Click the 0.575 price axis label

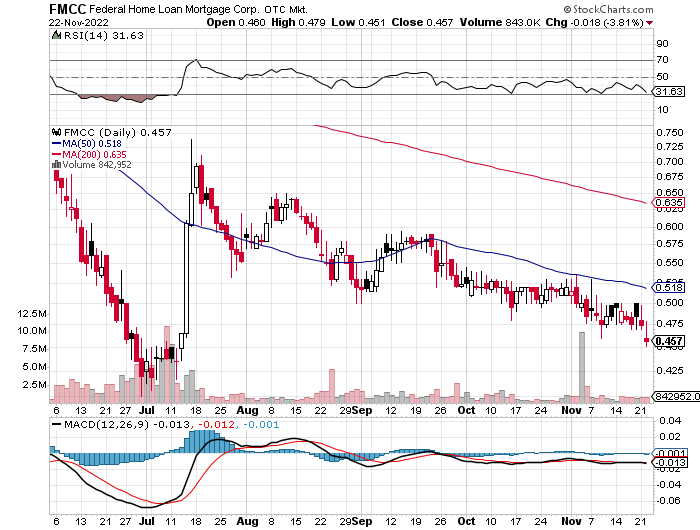[670, 244]
